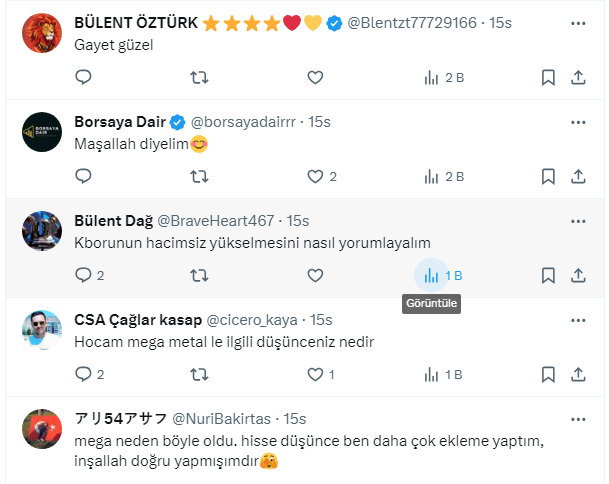Retweet Bülent Dağ's Kboru question
This screenshot has height=484, width=609.
(199, 275)
